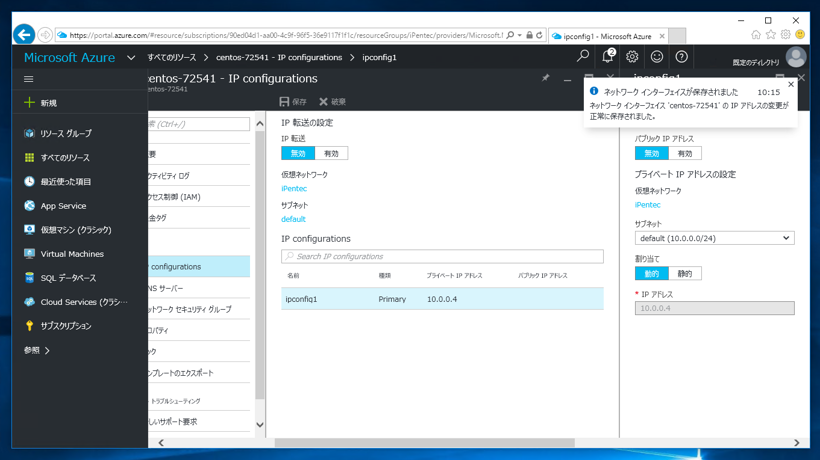Click the 破棄 discard button
The width and height of the screenshot is (820, 460).
click(333, 101)
